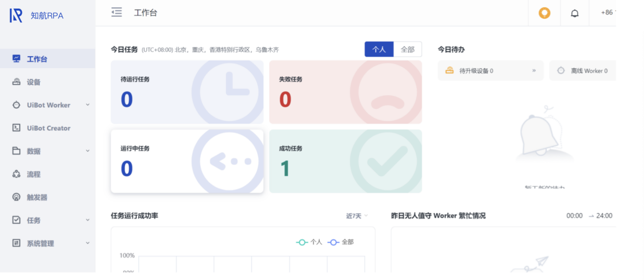Switch today's tasks to 个人 view
Viewport: 644px width, 280px height.
tap(379, 49)
